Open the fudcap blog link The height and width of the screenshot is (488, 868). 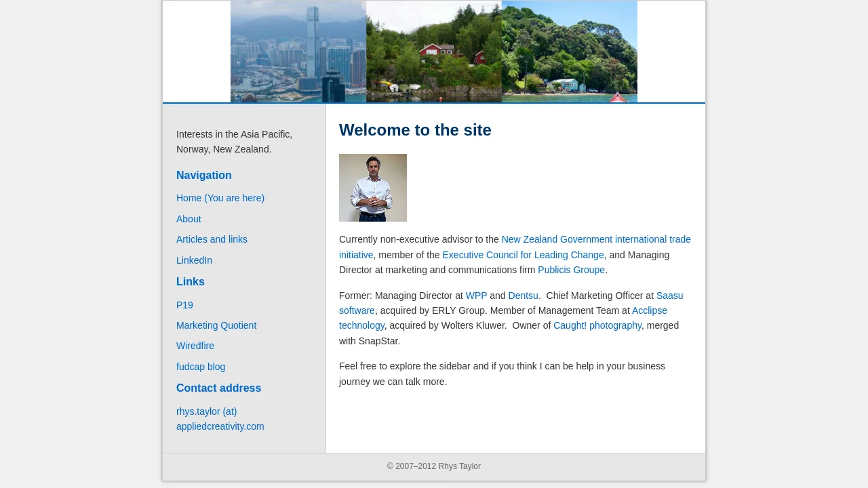201,367
